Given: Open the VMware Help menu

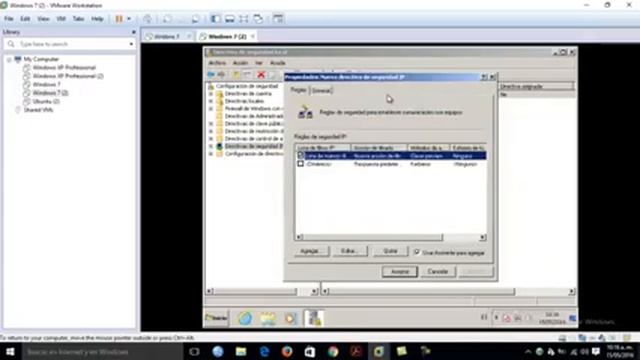Looking at the screenshot, I should click(x=97, y=19).
